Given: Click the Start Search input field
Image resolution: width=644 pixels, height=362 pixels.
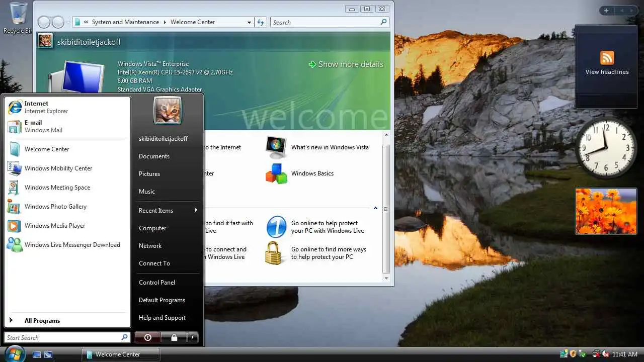Looking at the screenshot, I should pyautogui.click(x=67, y=337).
